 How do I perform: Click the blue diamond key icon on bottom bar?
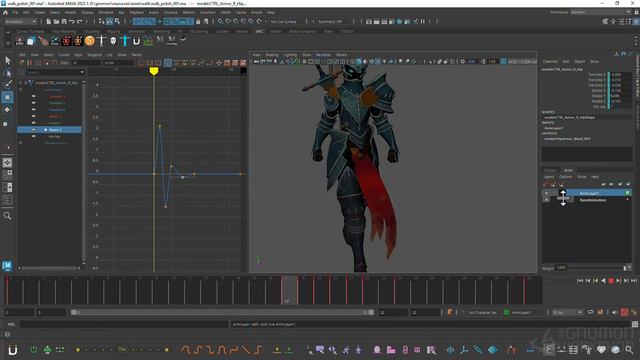point(493,350)
